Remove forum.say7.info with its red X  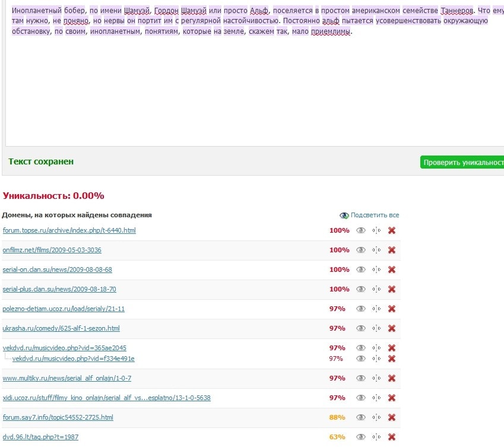click(391, 417)
